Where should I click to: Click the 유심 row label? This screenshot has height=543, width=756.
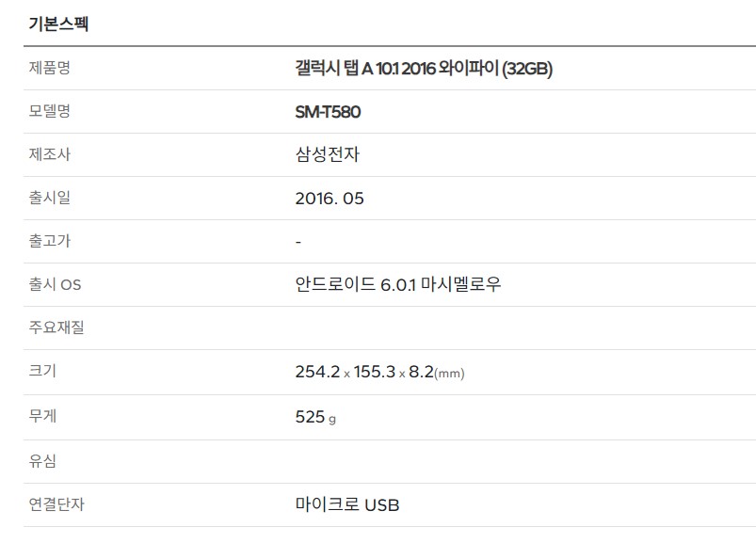coord(42,461)
